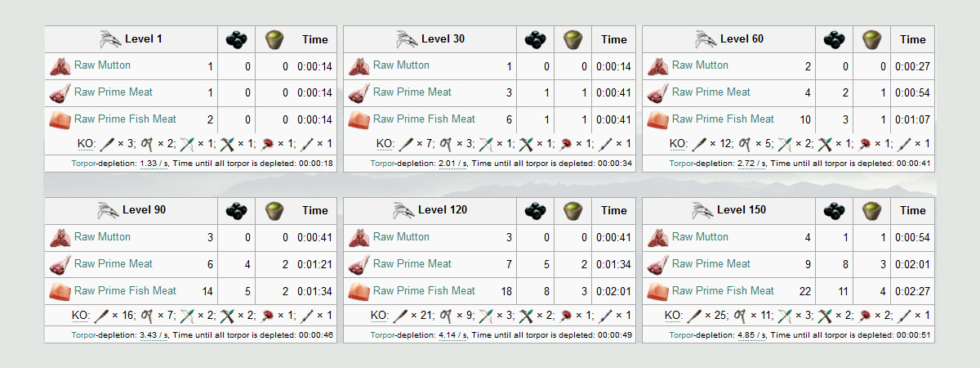Open the Raw Mutton link in Level 1 table
Image resolution: width=980 pixels, height=368 pixels.
coord(102,65)
